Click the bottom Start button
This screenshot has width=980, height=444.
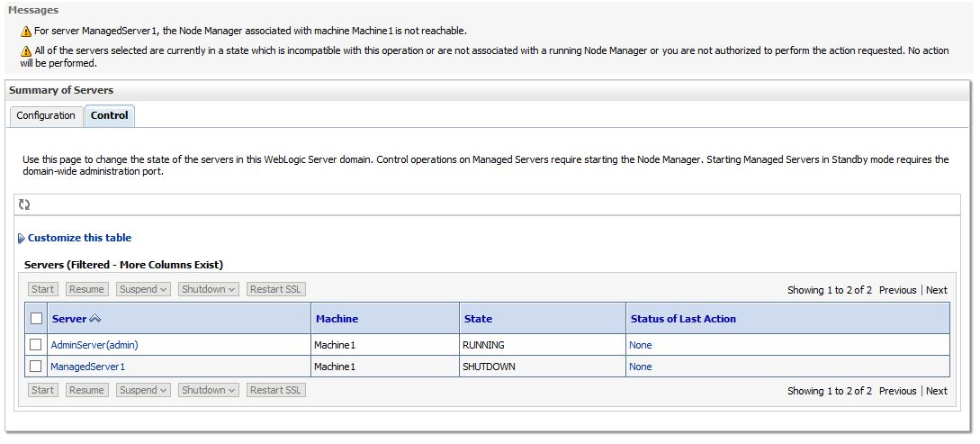coord(43,390)
